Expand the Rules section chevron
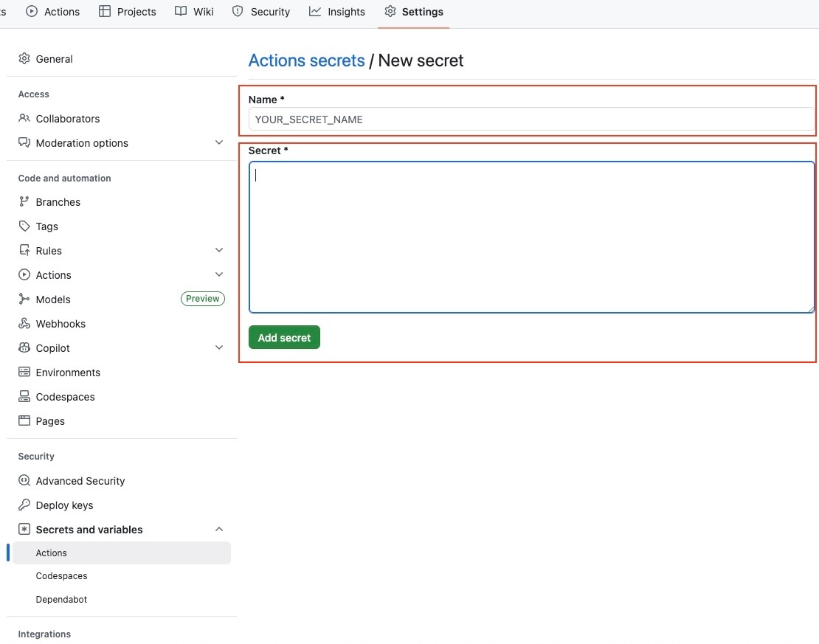This screenshot has width=819, height=644. [x=219, y=250]
